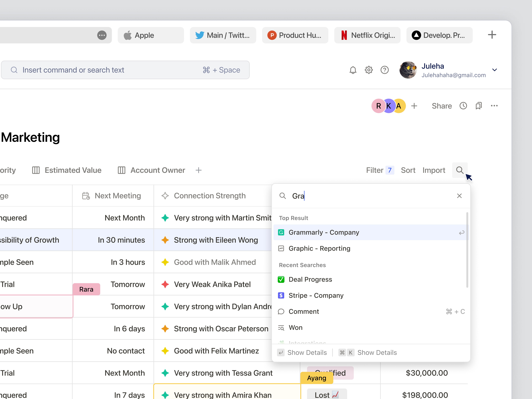Click the table search magnifier icon
Viewport: 532px width, 399px height.
click(460, 170)
